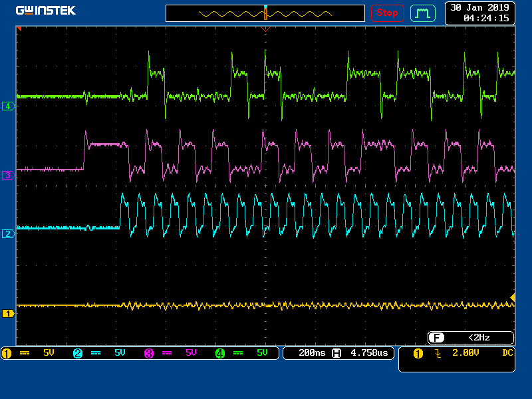
Task: Click the falling edge trigger slope icon
Action: [438, 354]
